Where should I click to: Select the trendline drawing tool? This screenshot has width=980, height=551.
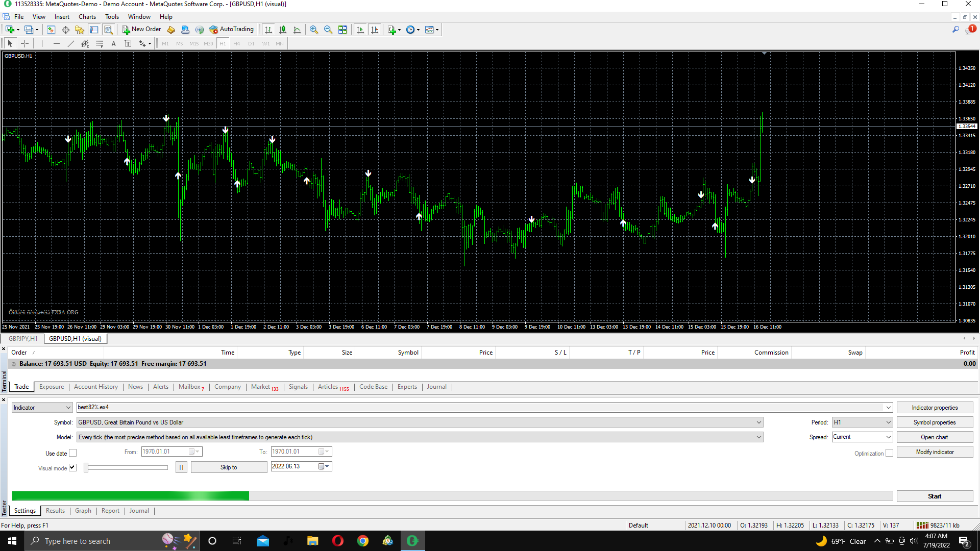coord(70,44)
